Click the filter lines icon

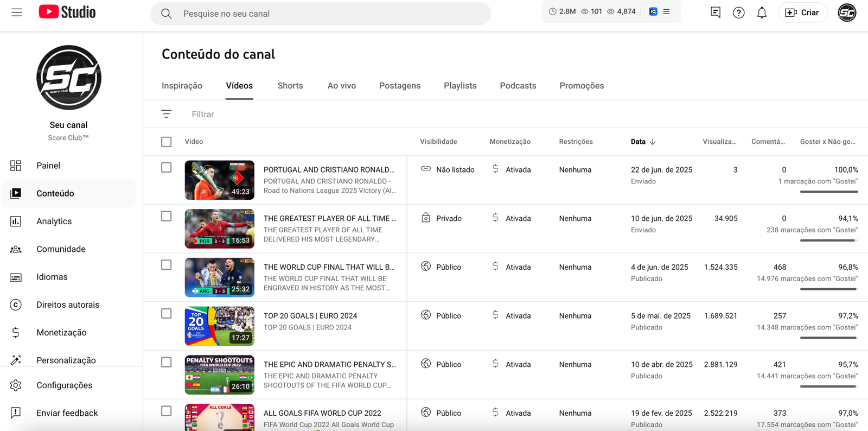[x=166, y=114]
